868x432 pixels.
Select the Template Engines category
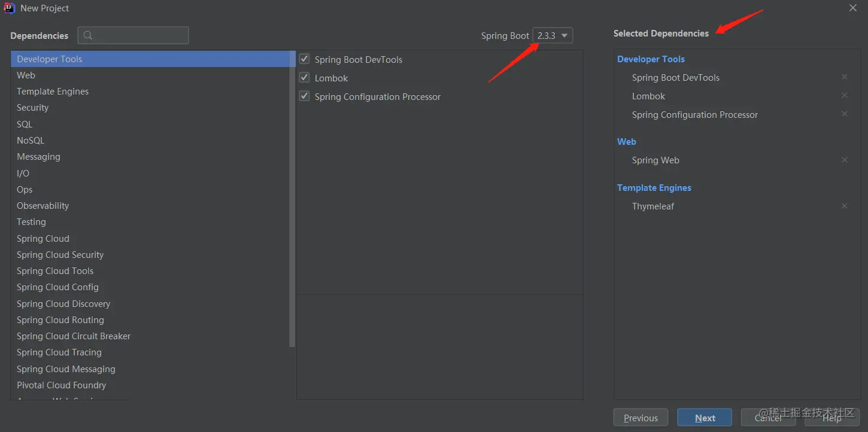(x=150, y=92)
